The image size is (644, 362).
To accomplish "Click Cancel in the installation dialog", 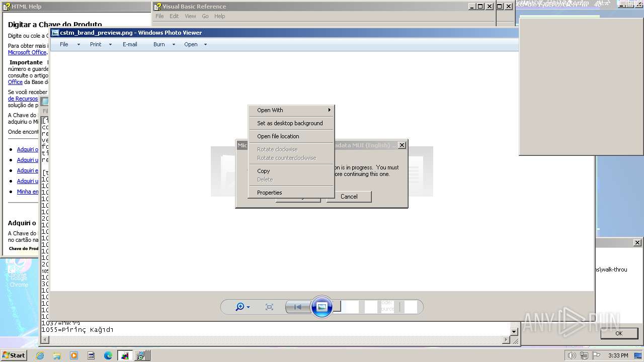I will point(349,197).
